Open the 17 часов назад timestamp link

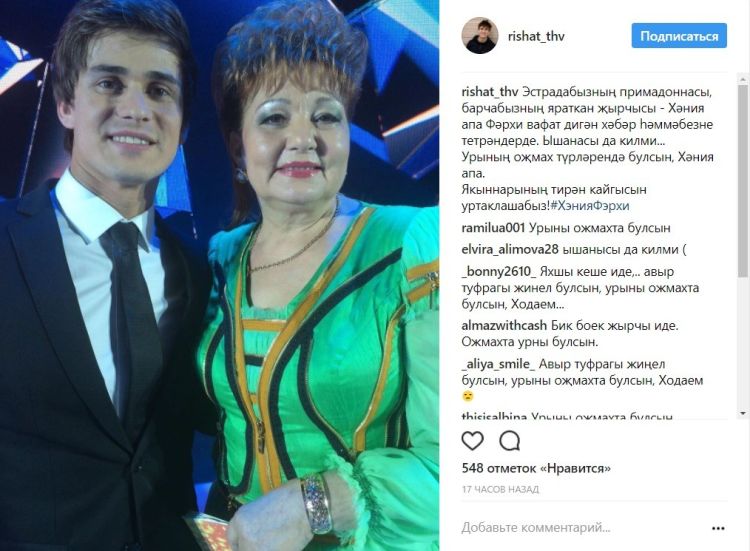[500, 490]
